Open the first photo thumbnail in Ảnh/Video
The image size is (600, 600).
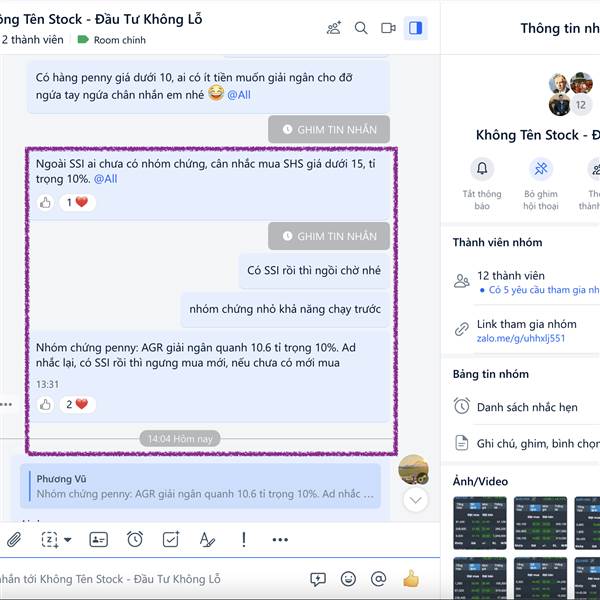[x=480, y=523]
